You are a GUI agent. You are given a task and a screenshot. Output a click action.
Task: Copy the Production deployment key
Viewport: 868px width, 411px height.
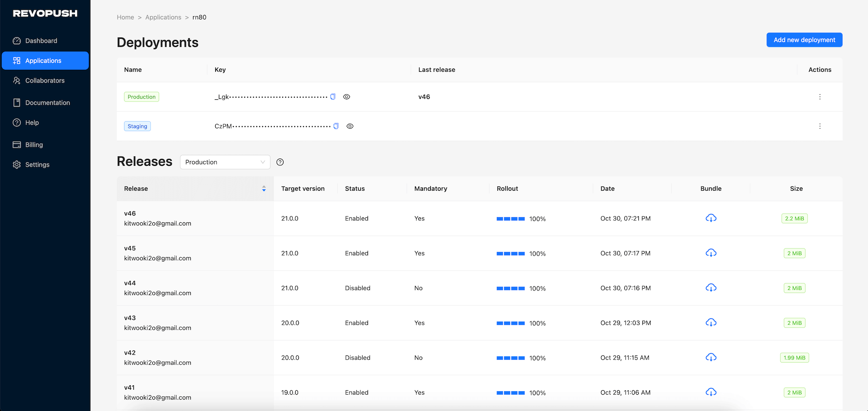(x=333, y=97)
